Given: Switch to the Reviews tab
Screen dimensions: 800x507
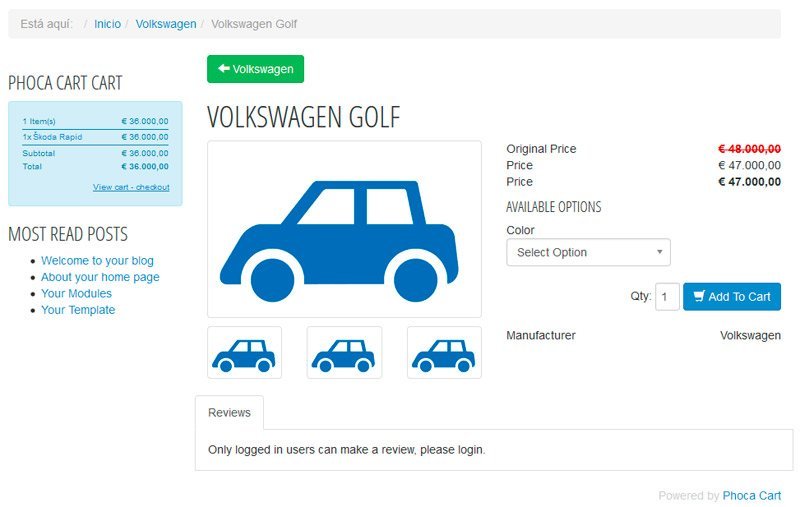Looking at the screenshot, I should 230,413.
